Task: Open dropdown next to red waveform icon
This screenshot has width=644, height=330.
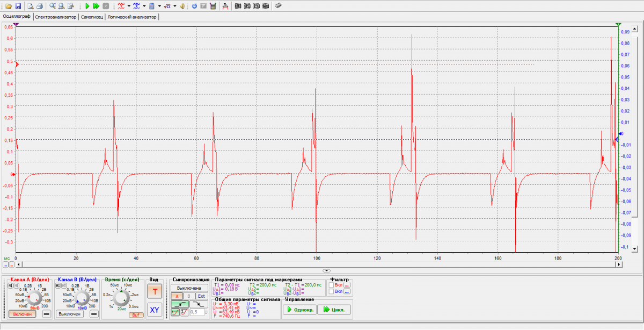Action: pos(129,6)
